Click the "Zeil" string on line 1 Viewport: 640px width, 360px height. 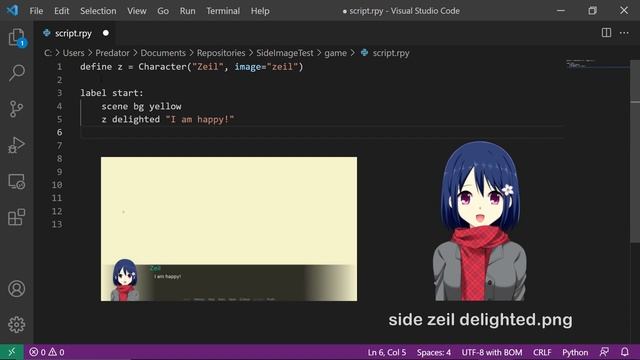[208, 67]
